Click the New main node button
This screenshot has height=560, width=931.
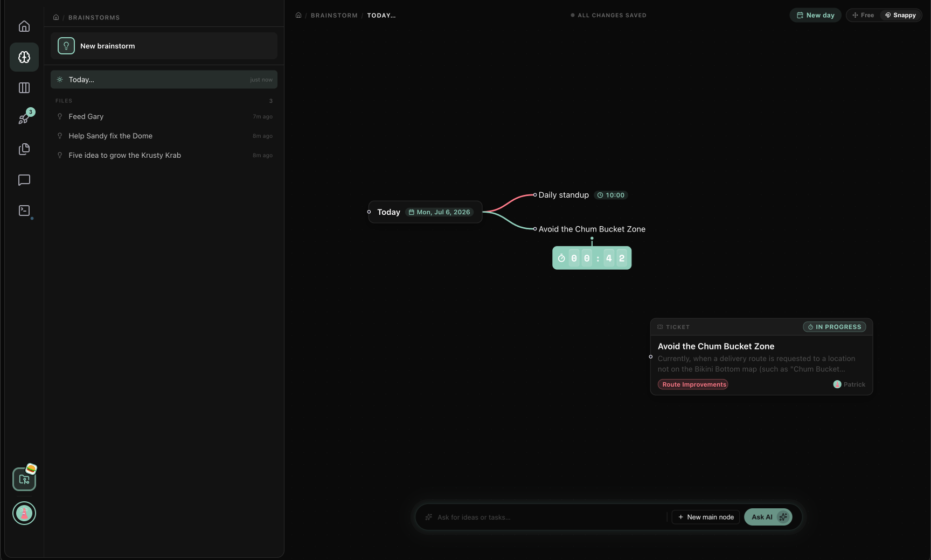[706, 517]
